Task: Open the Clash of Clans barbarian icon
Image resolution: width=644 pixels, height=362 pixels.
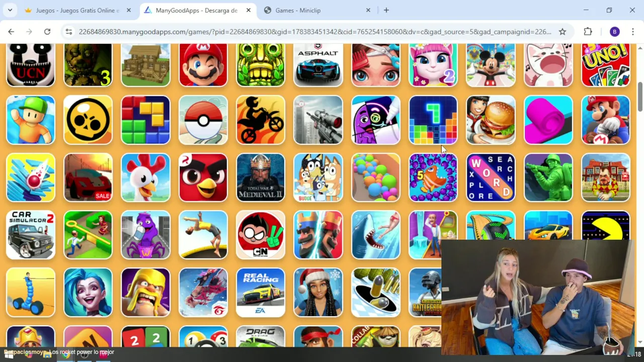Action: (145, 293)
